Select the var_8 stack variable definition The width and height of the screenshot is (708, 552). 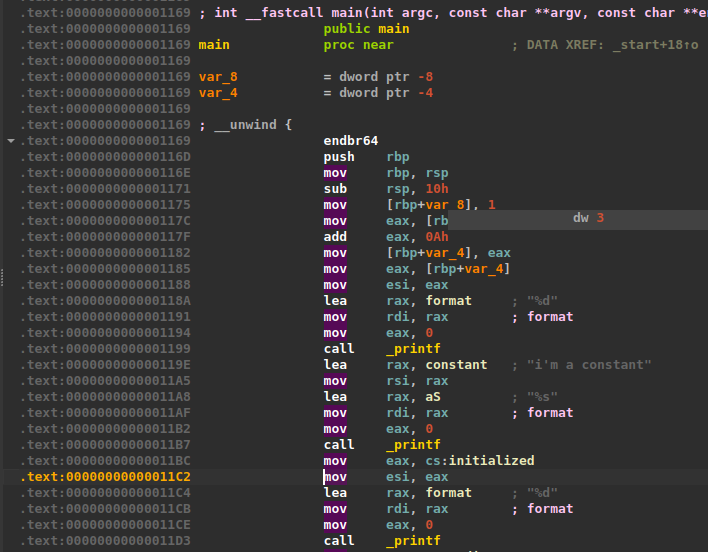click(218, 77)
